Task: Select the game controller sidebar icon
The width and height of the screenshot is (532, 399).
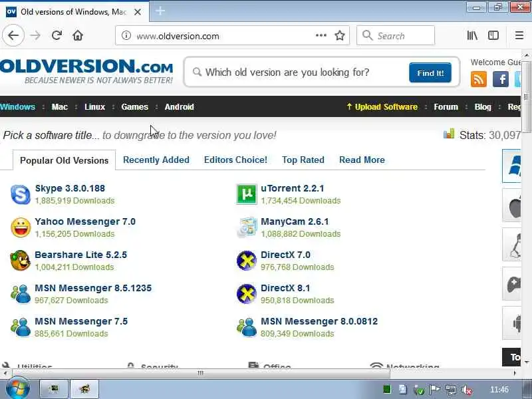Action: 511,284
